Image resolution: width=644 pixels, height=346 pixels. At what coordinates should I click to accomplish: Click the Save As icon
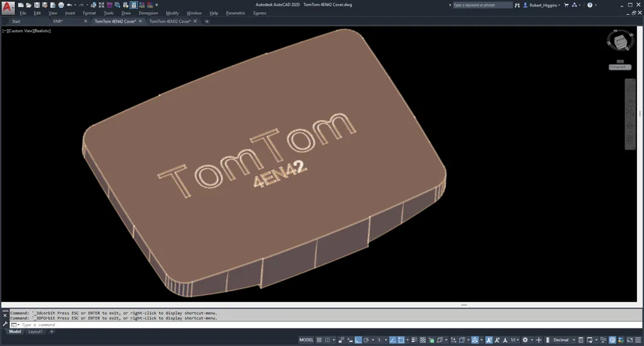[45, 5]
